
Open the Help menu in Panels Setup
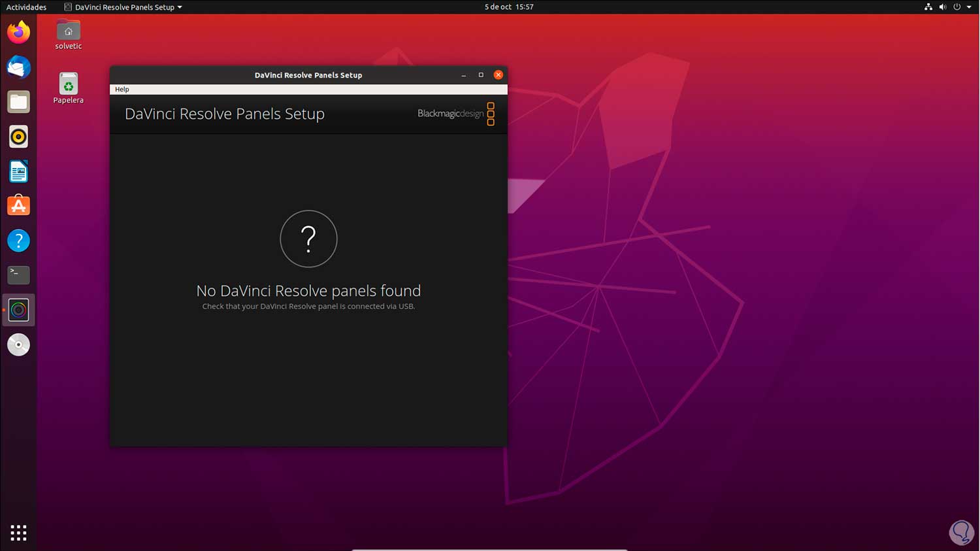pos(122,90)
